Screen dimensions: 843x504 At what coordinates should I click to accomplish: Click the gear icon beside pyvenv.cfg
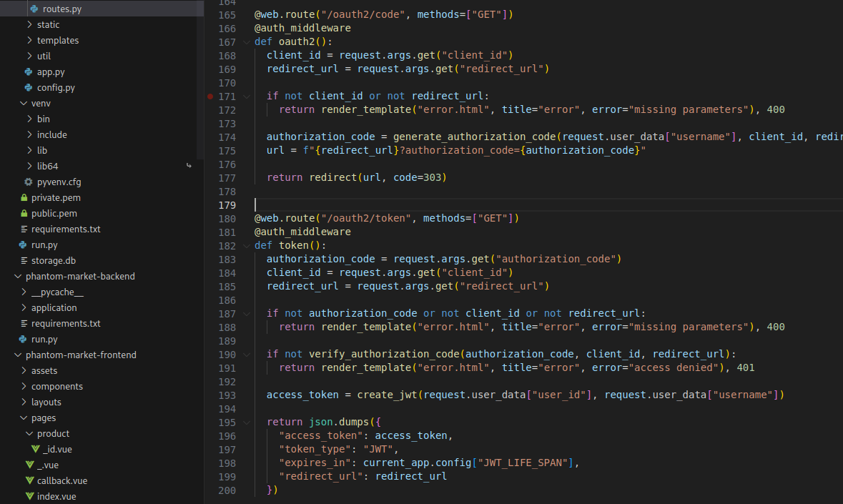(29, 182)
